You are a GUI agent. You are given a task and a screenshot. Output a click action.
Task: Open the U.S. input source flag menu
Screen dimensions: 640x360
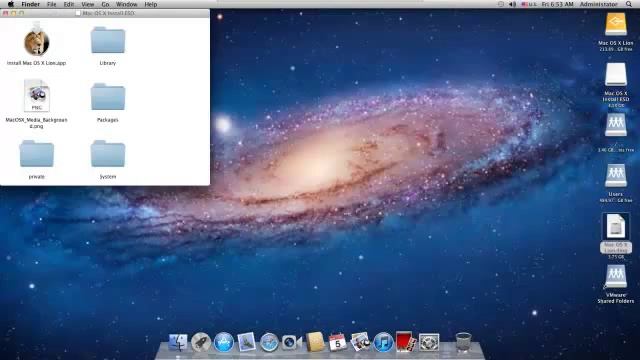pyautogui.click(x=529, y=4)
